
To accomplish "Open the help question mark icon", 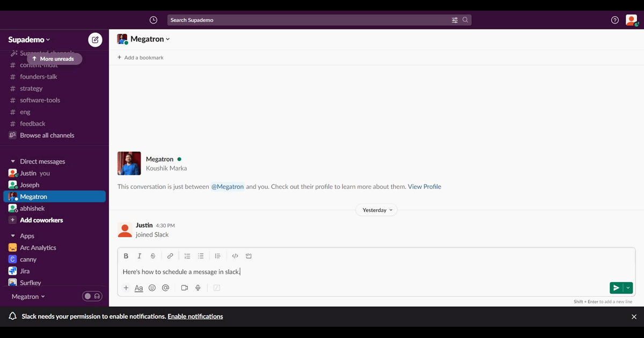I will pos(615,20).
